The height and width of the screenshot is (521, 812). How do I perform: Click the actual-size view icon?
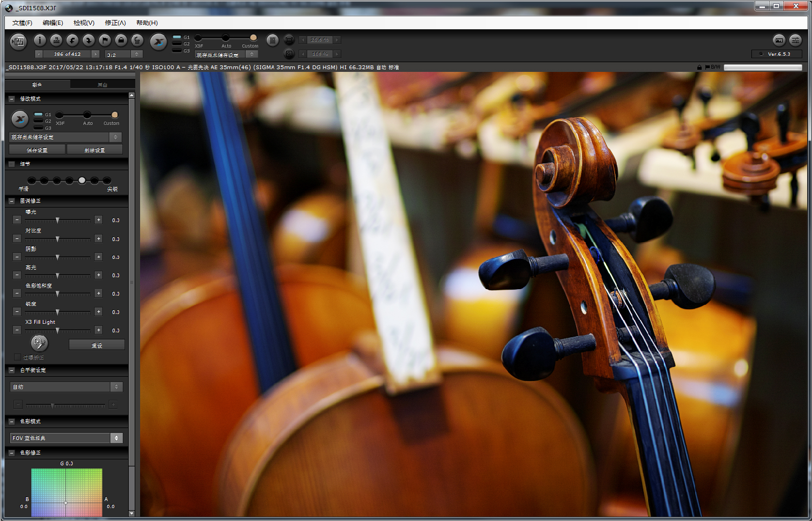click(x=289, y=54)
